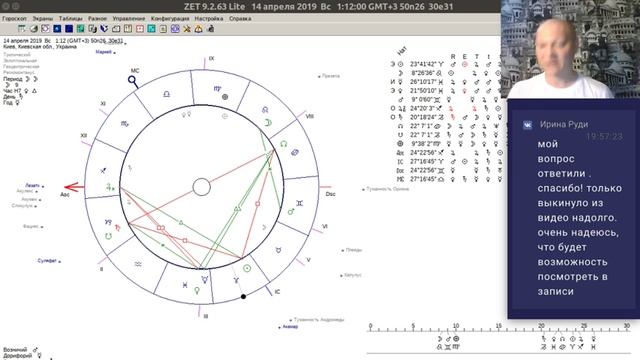Click the Маркеб star label
The width and height of the screenshot is (640, 360).
pos(104,52)
